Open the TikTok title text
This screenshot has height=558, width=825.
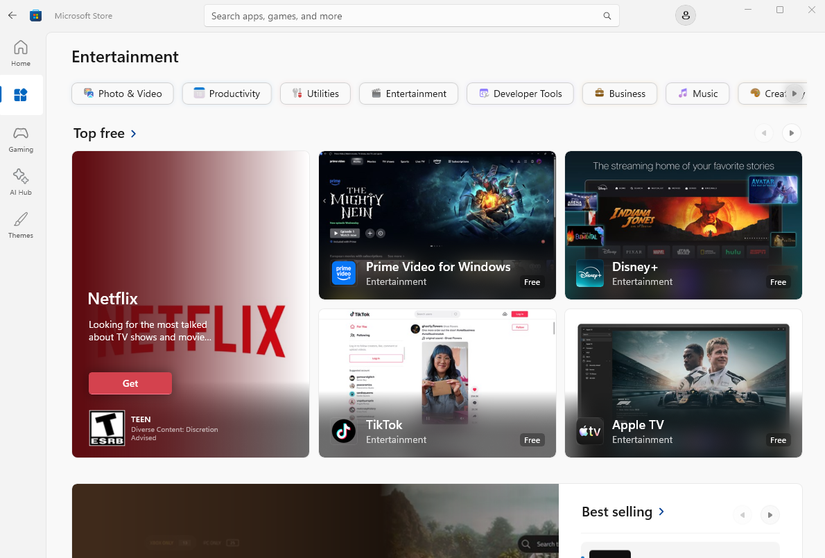(x=384, y=424)
